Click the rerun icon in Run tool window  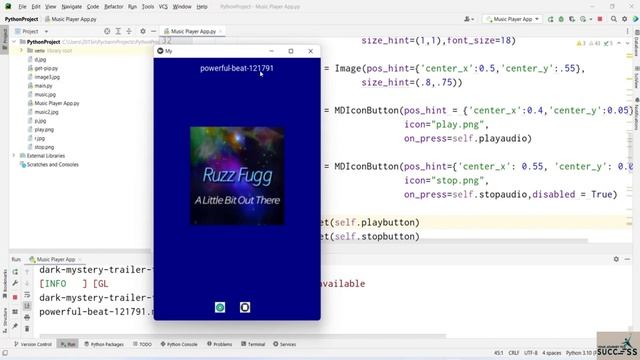coord(16,272)
